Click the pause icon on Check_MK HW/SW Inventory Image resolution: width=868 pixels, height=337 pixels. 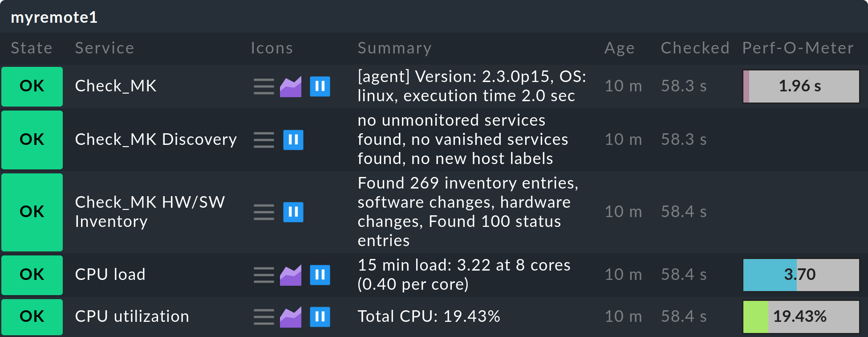(293, 213)
